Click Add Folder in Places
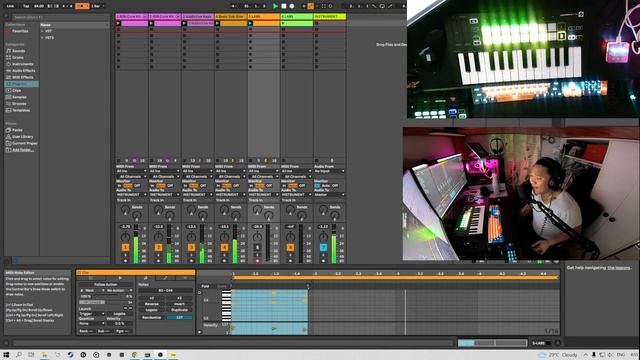The height and width of the screenshot is (360, 640). click(23, 150)
